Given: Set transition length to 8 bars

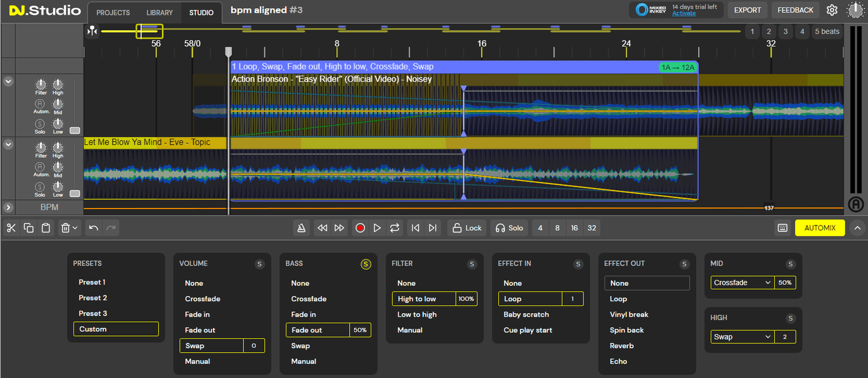Looking at the screenshot, I should coord(557,228).
